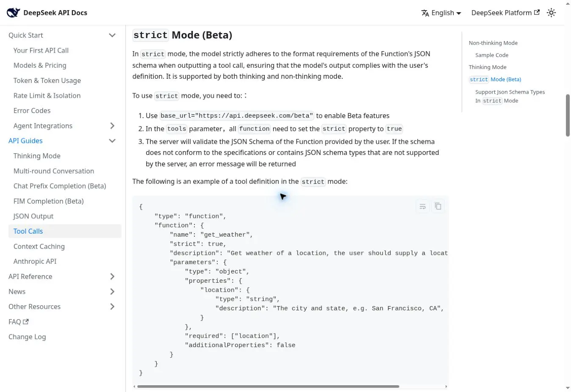The width and height of the screenshot is (571, 392).
Task: Jump to Thinking Mode in page outline
Action: coord(488,67)
